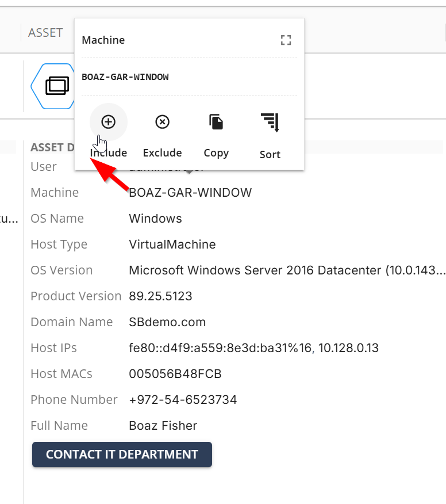This screenshot has width=446, height=504.
Task: Click the Host Type value VirtualMachine
Action: pyautogui.click(x=172, y=245)
